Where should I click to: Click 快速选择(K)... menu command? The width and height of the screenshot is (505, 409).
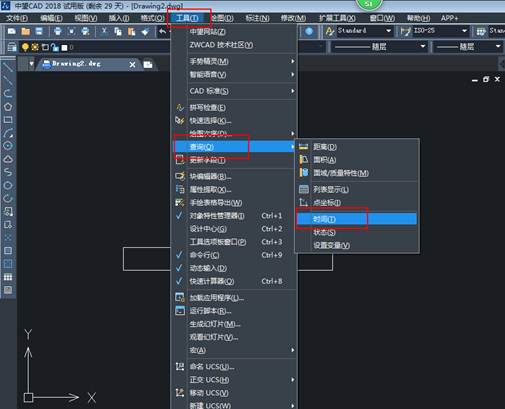(233, 121)
